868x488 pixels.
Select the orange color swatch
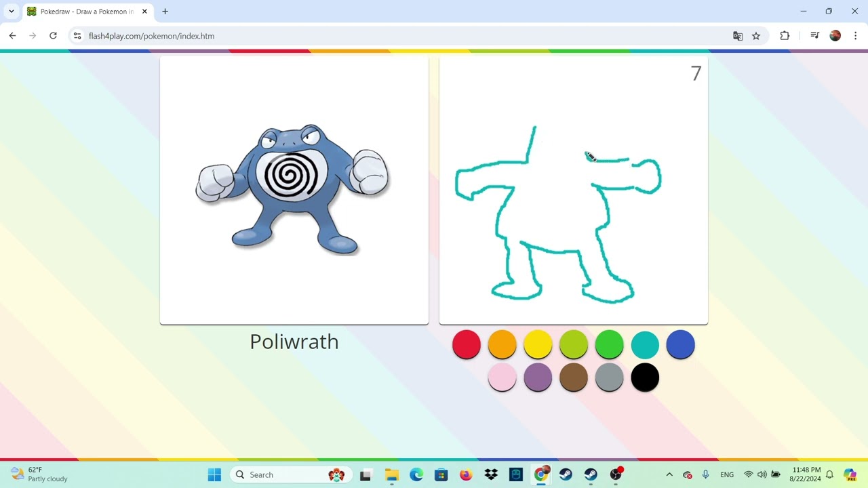point(502,344)
